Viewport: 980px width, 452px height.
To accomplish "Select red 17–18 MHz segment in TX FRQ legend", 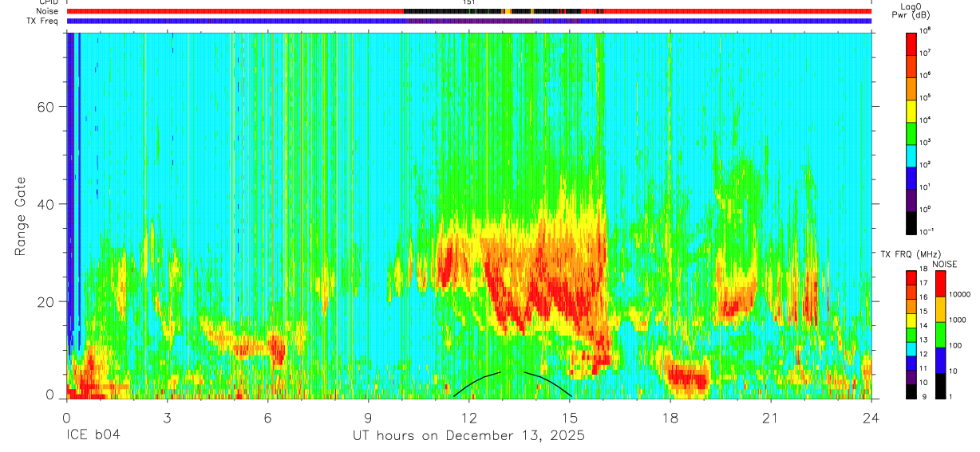I will (x=911, y=278).
